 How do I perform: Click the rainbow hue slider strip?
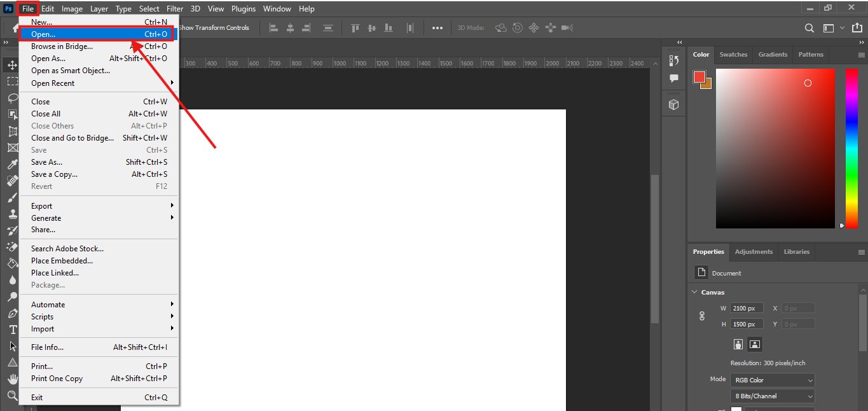851,148
